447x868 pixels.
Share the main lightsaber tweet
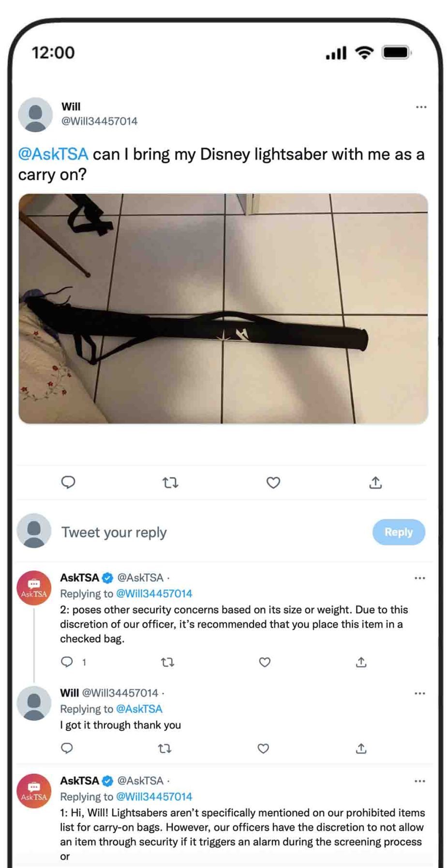376,482
